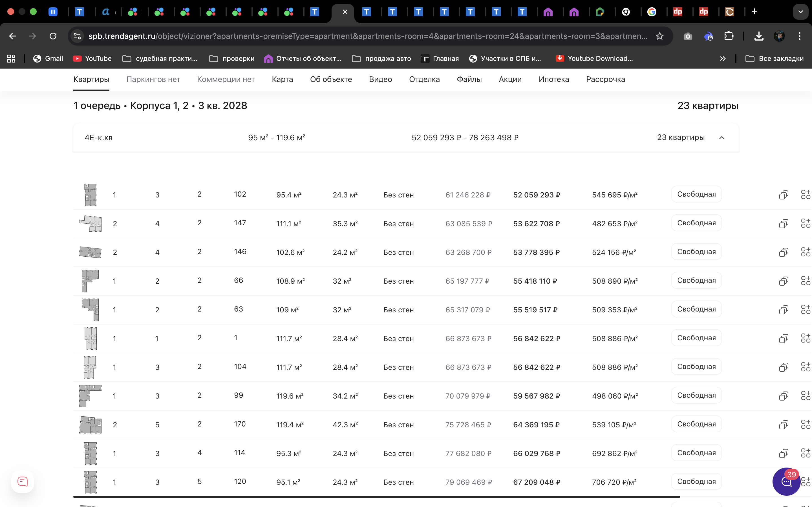Click copy icon in apartment 170 row
The image size is (812, 507).
tap(783, 424)
